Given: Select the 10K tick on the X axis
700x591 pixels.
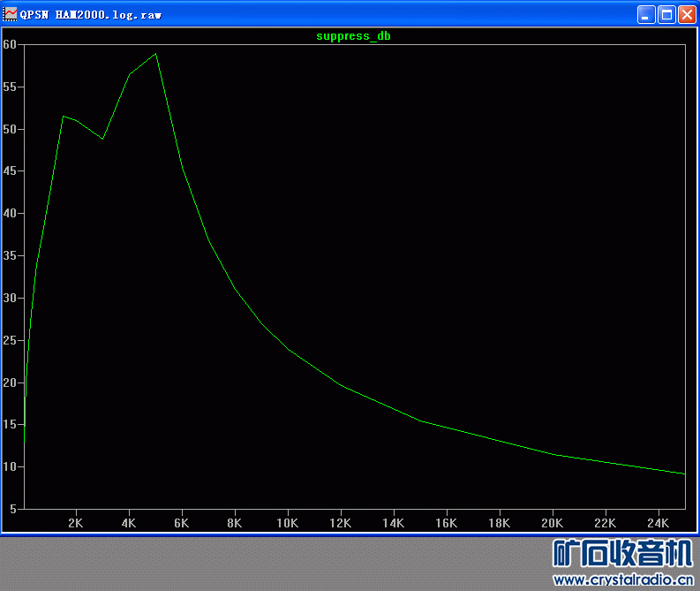Looking at the screenshot, I should pos(288,522).
